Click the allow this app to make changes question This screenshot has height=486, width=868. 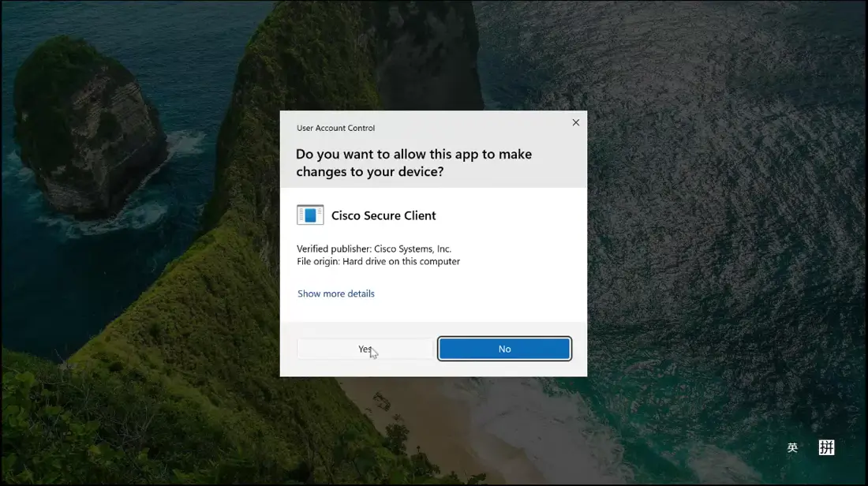[413, 163]
